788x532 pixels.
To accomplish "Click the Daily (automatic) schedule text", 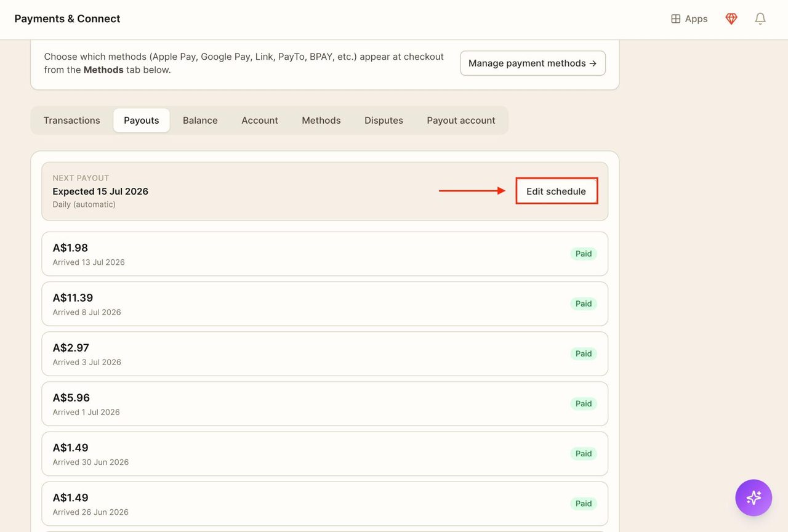I will [84, 204].
